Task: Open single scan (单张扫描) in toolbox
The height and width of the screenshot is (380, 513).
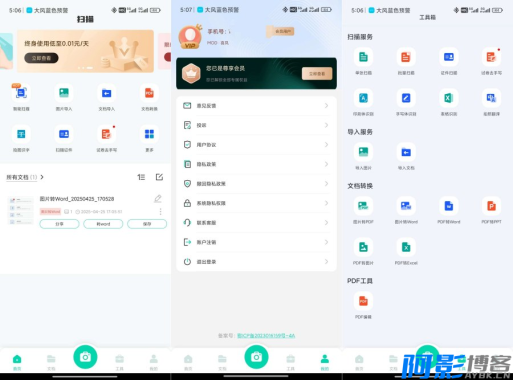Action: [363, 57]
